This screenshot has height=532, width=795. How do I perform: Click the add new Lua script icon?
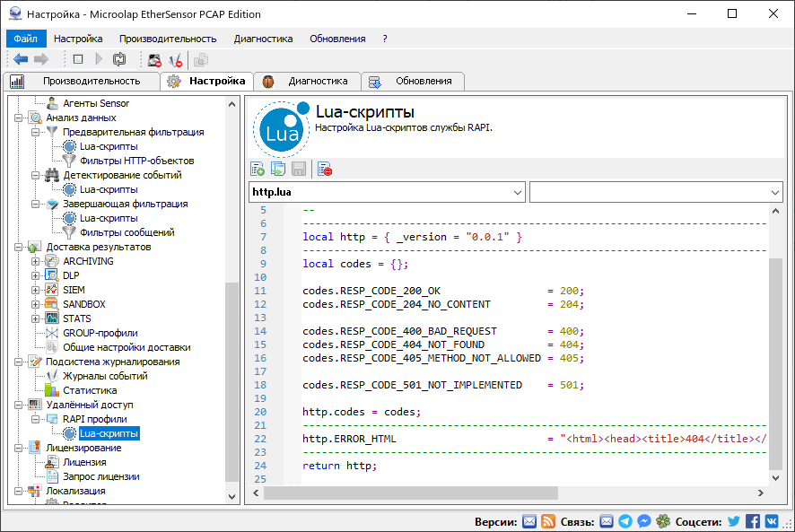point(258,169)
